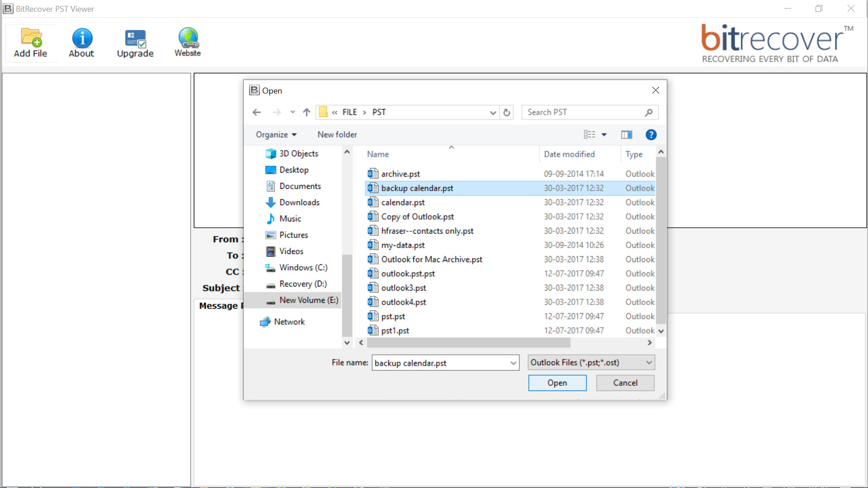Click New folder button

coord(337,135)
